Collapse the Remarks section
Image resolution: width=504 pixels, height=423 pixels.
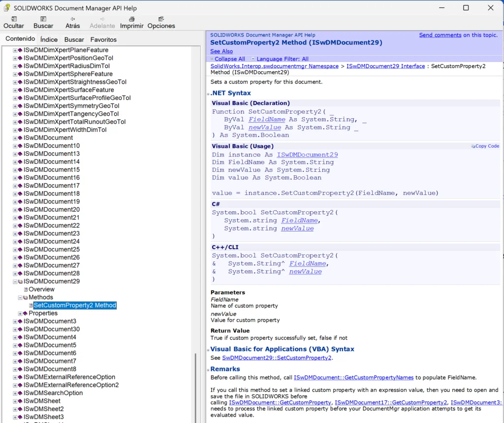click(x=208, y=370)
